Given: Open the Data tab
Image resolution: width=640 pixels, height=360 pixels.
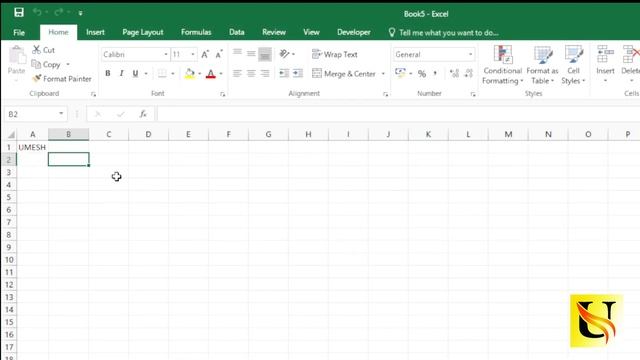Looking at the screenshot, I should tap(236, 32).
